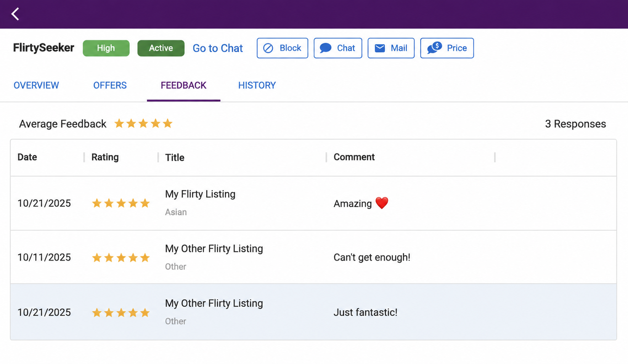
Task: Select the 10/11/2025 date cell
Action: (x=44, y=257)
